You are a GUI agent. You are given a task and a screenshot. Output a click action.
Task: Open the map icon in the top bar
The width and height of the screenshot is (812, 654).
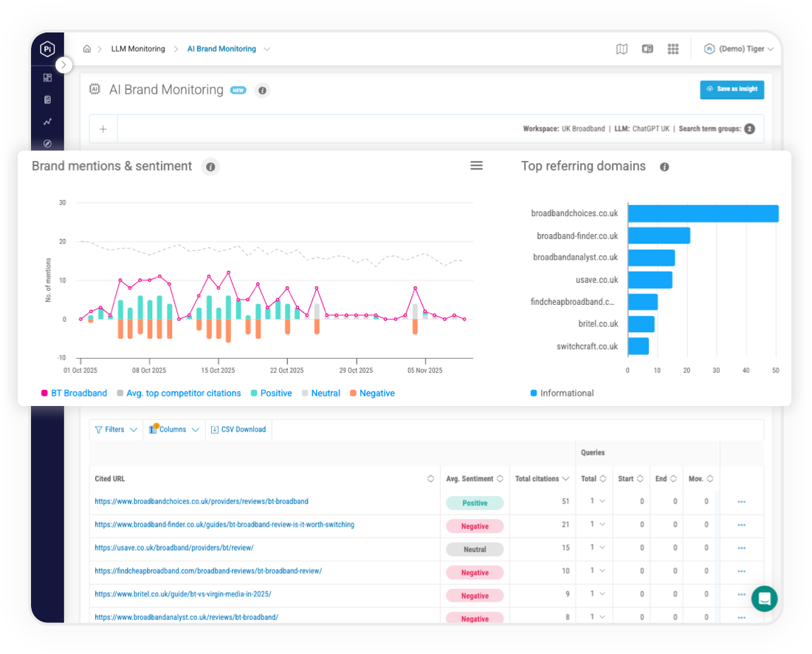tap(622, 48)
